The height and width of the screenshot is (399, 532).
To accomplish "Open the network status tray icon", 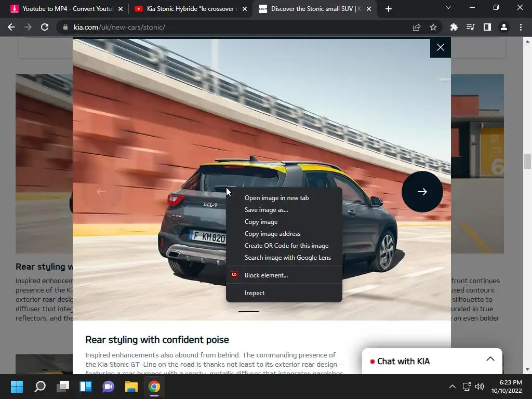I will (x=467, y=387).
